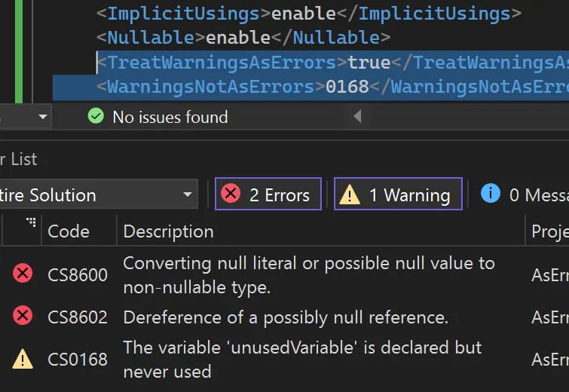
Task: Select the CS8602 dereference error row
Action: 285,317
